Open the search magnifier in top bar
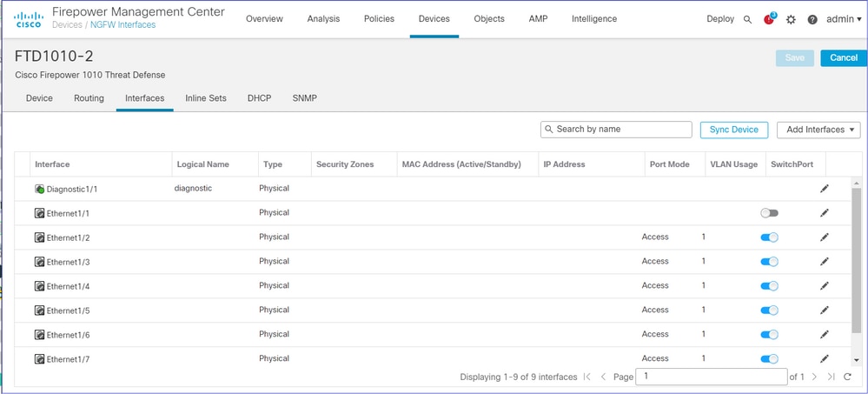 click(x=747, y=19)
